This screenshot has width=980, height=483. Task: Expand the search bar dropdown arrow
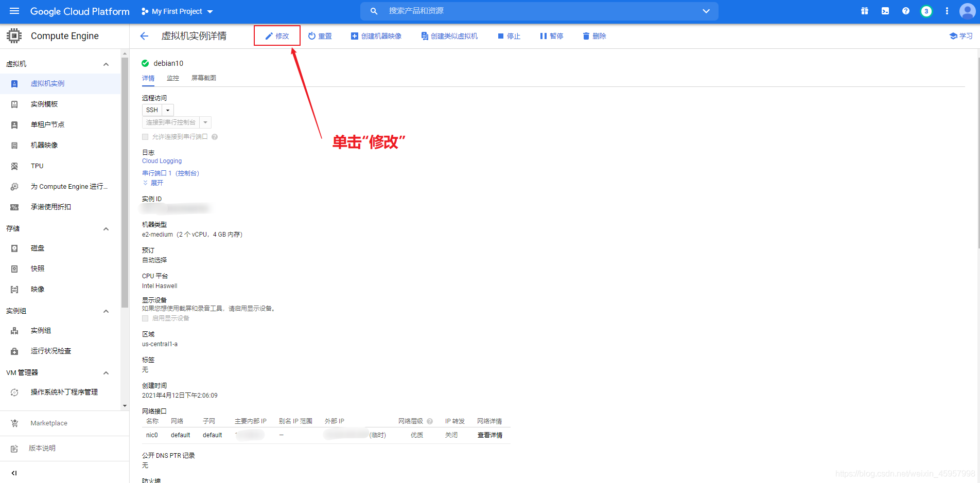(x=706, y=11)
